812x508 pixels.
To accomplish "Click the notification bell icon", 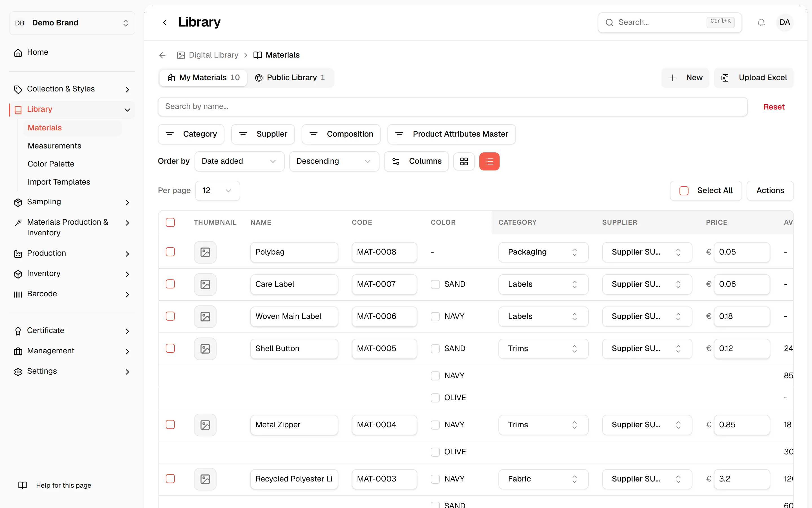I will 761,23.
